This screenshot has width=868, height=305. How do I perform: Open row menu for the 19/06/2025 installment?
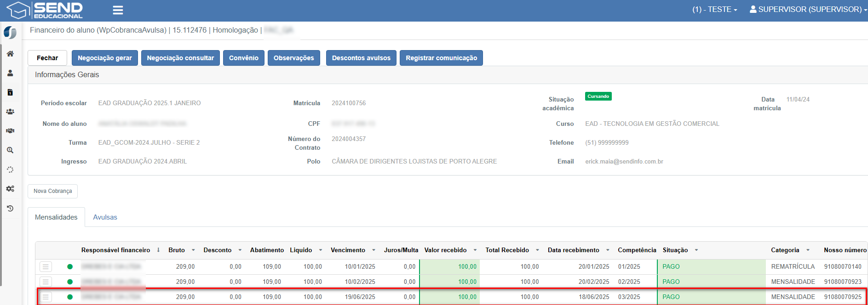(46, 297)
